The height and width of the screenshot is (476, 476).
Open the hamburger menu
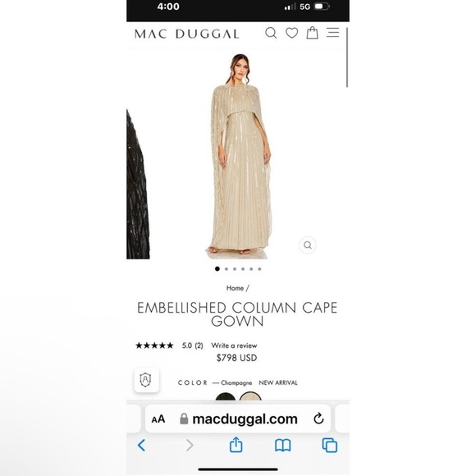[332, 33]
